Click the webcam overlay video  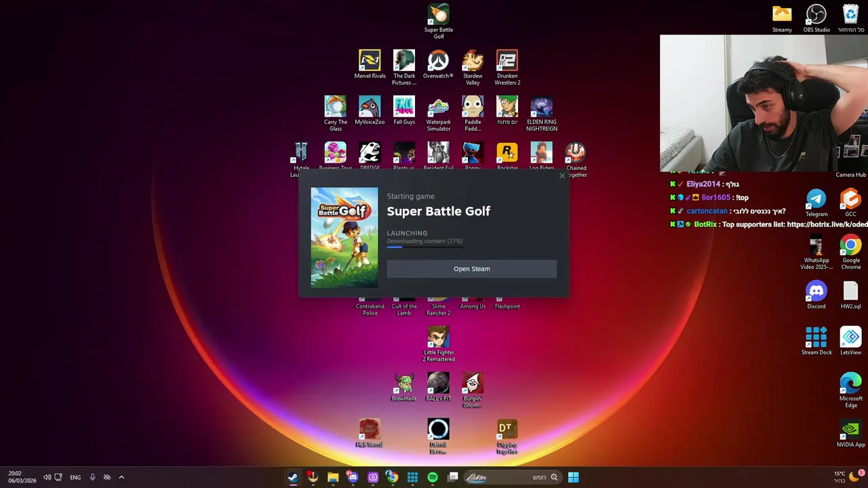coord(764,103)
